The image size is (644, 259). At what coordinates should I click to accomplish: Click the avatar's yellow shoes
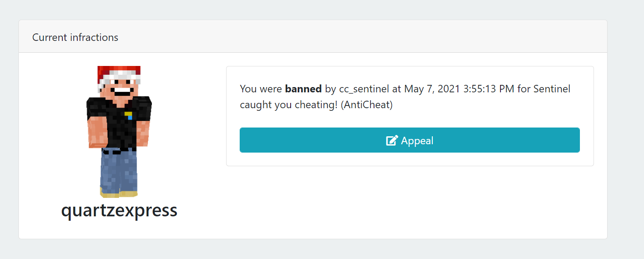point(119,193)
